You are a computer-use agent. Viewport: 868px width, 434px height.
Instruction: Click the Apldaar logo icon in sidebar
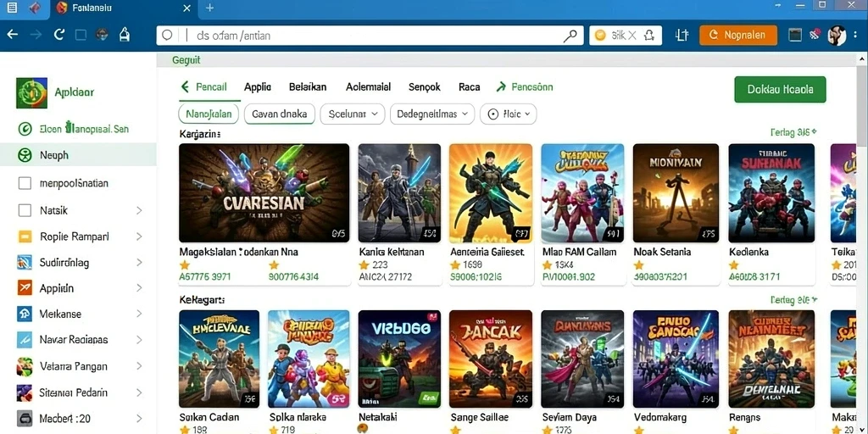[31, 92]
